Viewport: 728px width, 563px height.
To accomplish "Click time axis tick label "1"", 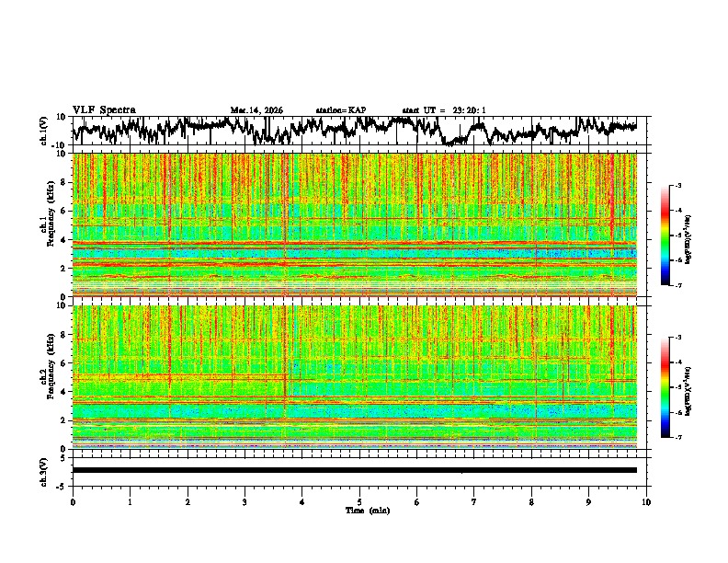I will pos(131,502).
